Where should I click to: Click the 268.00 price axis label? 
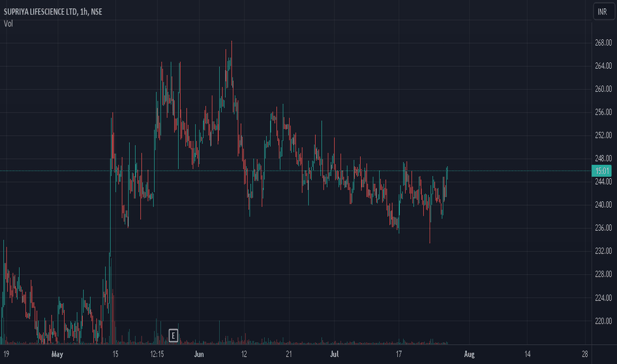tap(603, 42)
